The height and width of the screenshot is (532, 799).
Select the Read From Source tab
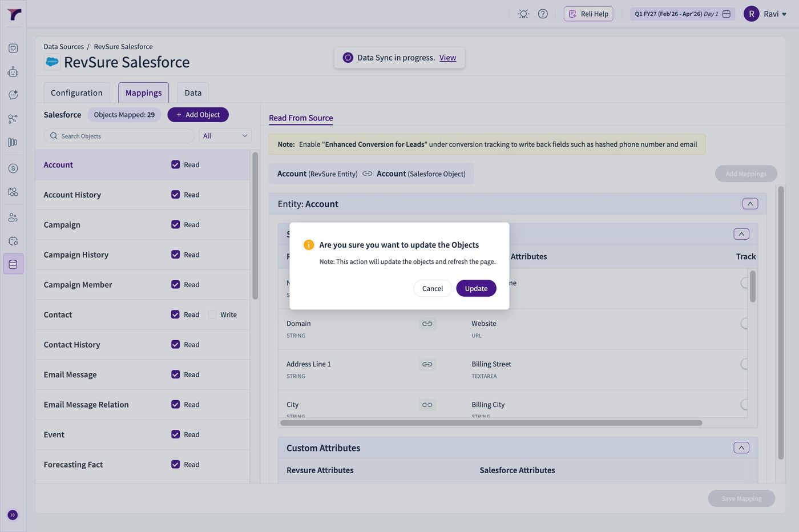click(x=301, y=118)
